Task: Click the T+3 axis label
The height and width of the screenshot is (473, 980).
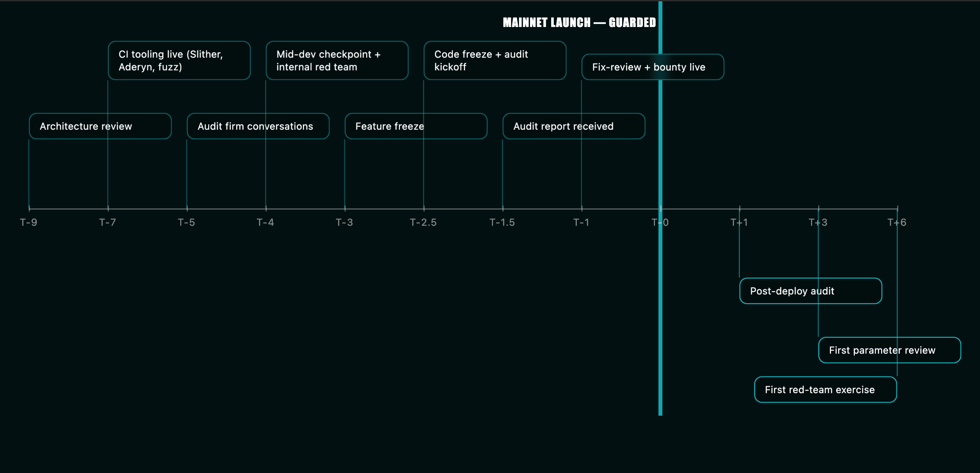Action: pyautogui.click(x=818, y=223)
